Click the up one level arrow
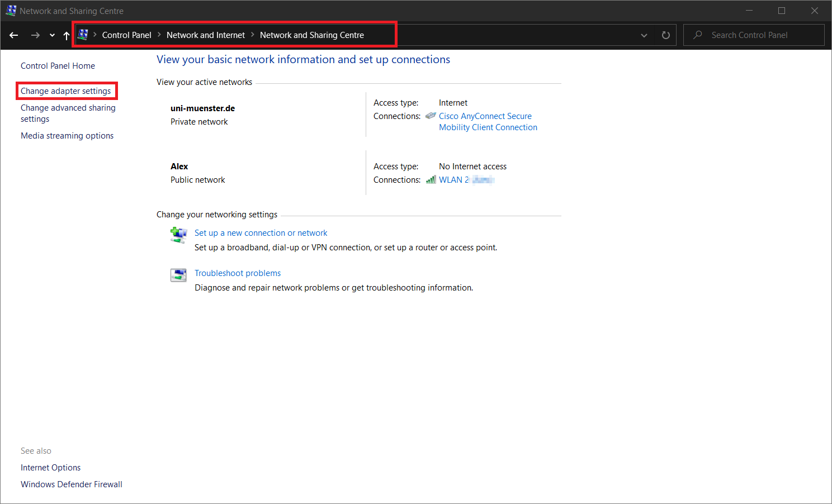The height and width of the screenshot is (504, 832). click(65, 35)
